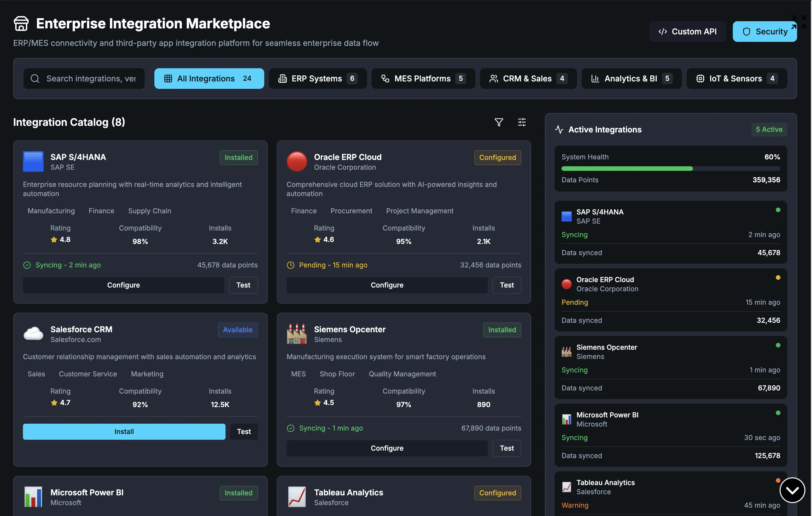This screenshot has height=516, width=812.
Task: Click the Security button
Action: tap(765, 32)
